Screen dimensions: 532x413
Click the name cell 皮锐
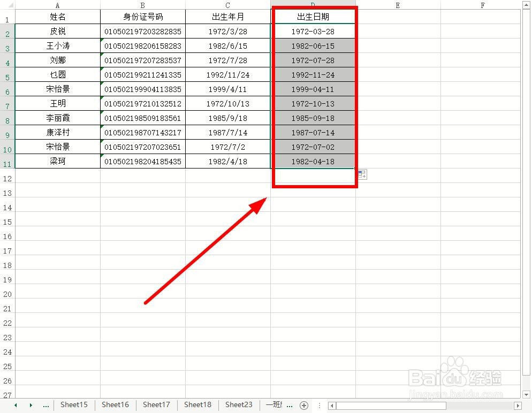click(58, 32)
